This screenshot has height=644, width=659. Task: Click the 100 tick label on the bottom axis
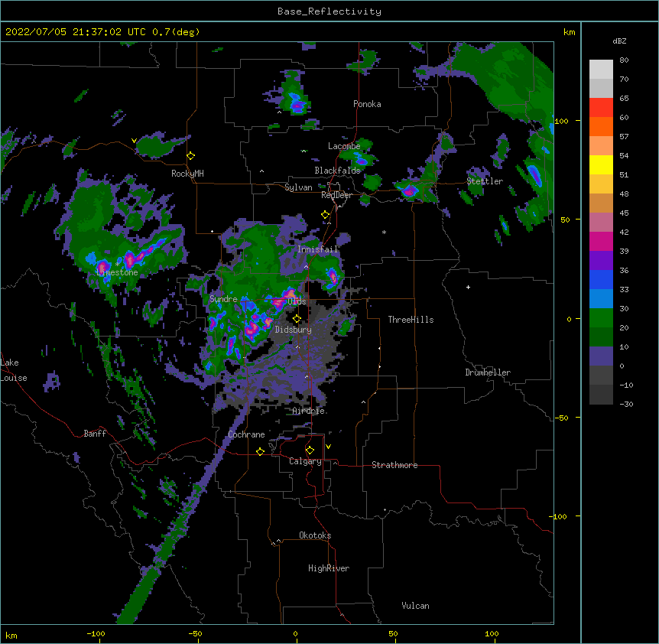(492, 633)
